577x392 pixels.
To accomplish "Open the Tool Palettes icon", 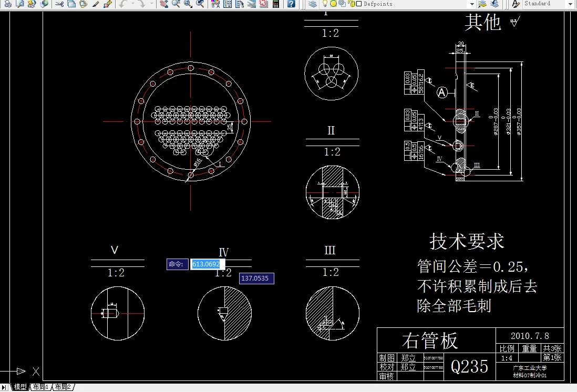I will (x=240, y=4).
